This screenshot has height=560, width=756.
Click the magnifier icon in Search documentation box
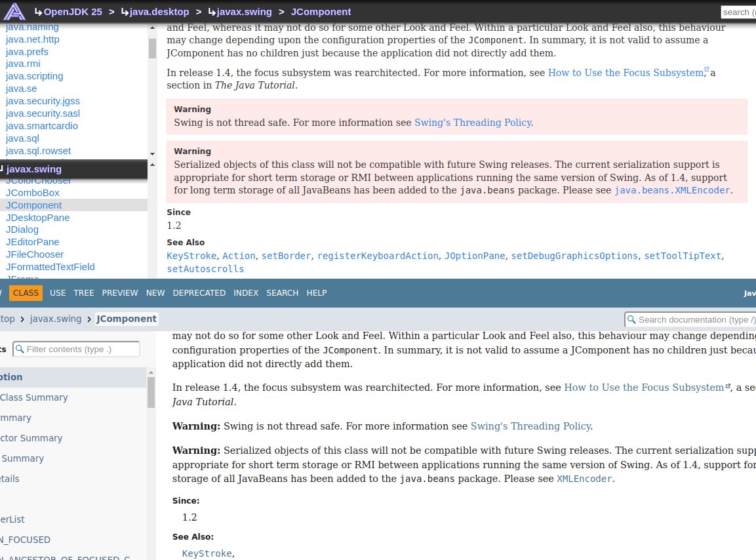[631, 319]
